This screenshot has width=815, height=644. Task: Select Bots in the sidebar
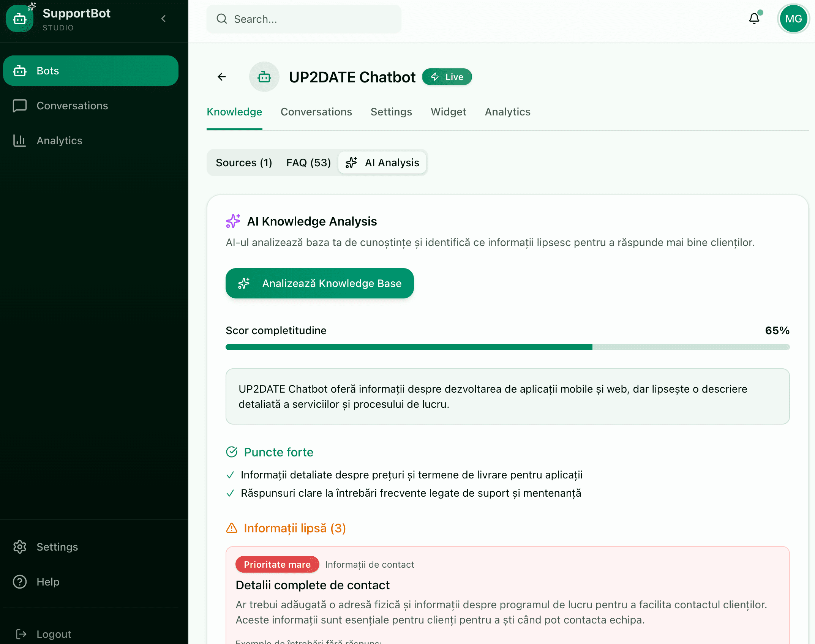click(90, 70)
